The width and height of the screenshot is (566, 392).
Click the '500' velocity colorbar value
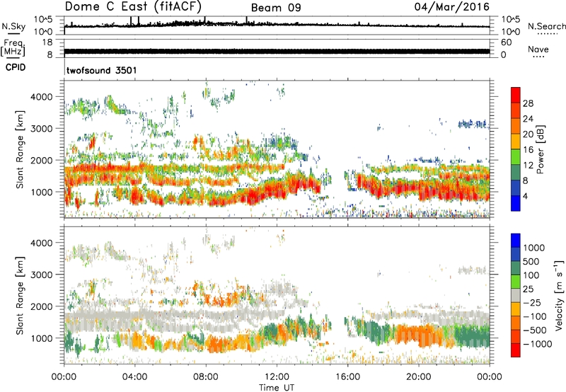coord(531,262)
